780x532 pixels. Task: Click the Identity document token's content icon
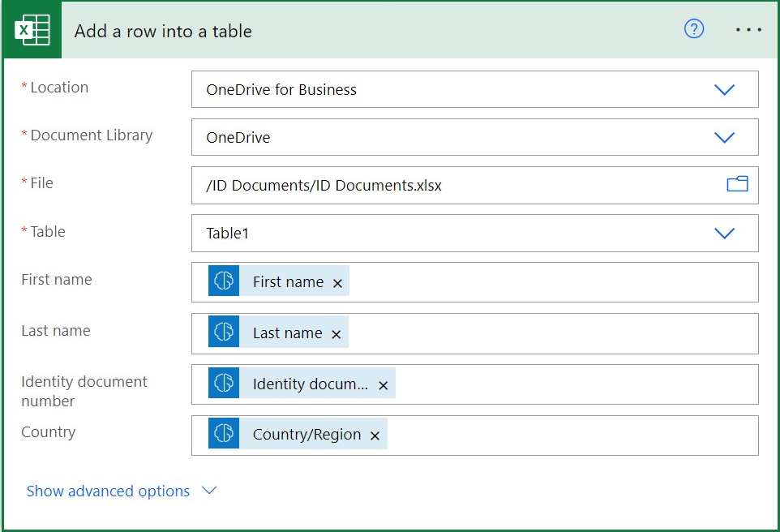pos(222,384)
